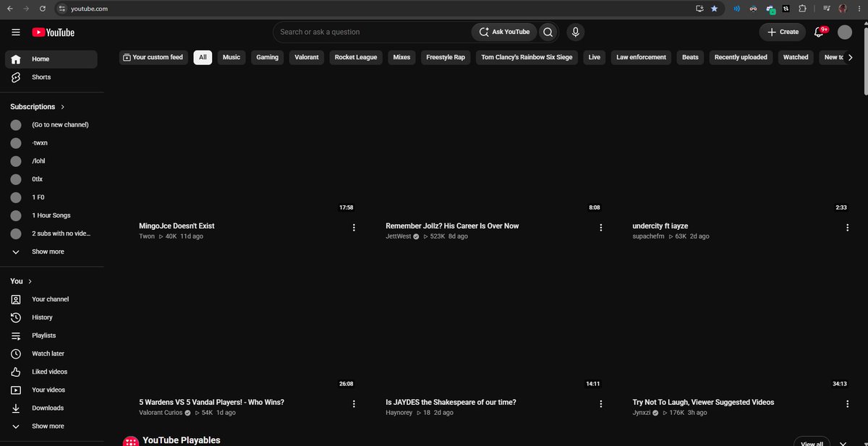This screenshot has width=868, height=446.
Task: Click the YouTube logo
Action: pos(53,32)
